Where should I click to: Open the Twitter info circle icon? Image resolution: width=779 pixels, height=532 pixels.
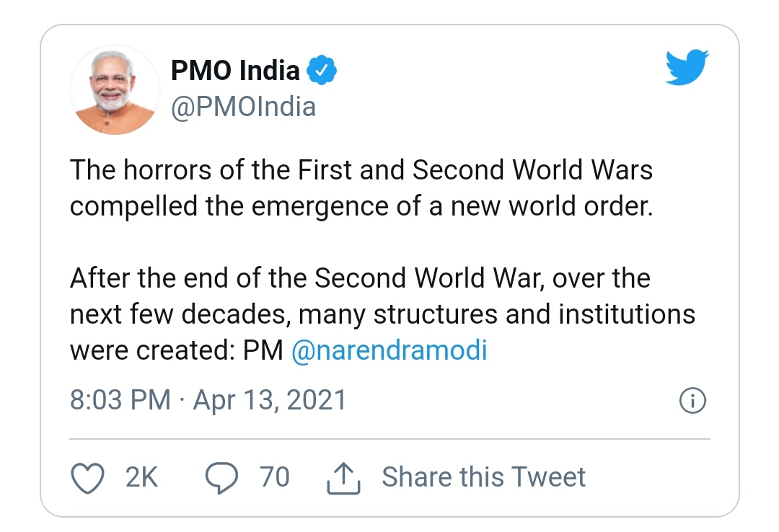click(692, 400)
